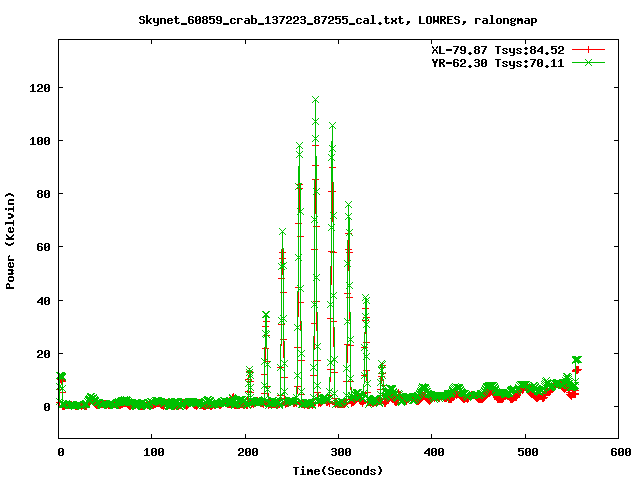Click the x-axis tick label 200
The image size is (640, 480).
[x=248, y=452]
